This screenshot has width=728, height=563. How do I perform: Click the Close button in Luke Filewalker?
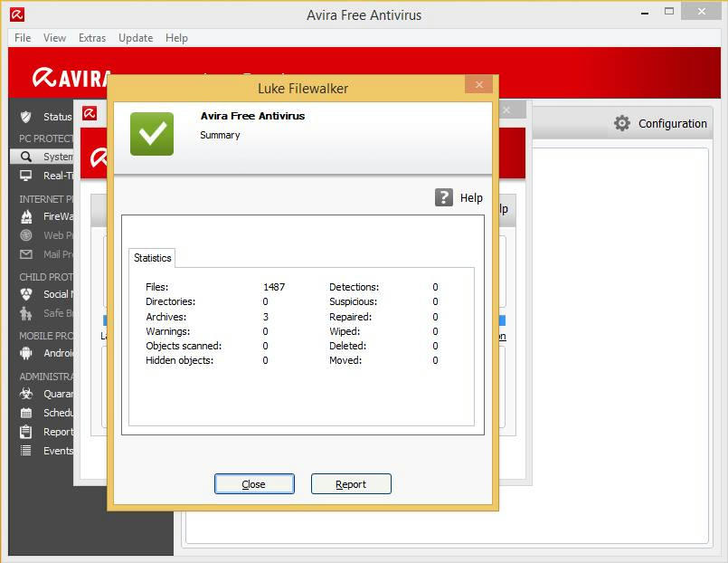[x=254, y=484]
